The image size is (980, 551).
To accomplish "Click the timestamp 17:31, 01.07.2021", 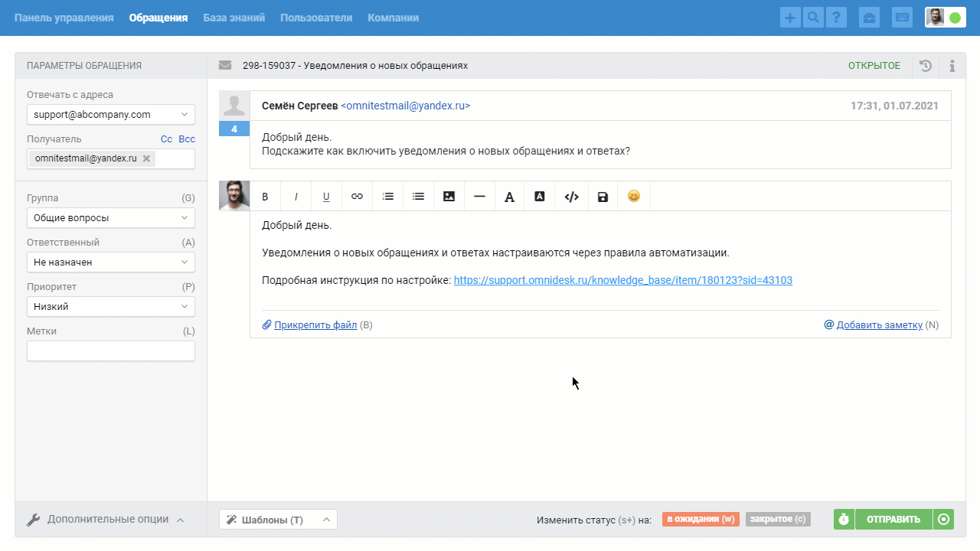I will coord(894,106).
